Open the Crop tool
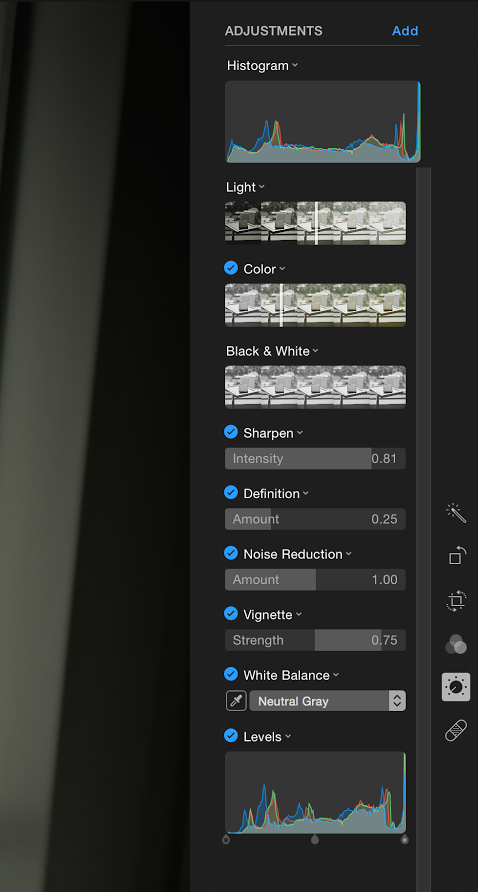The height and width of the screenshot is (892, 478). (456, 600)
